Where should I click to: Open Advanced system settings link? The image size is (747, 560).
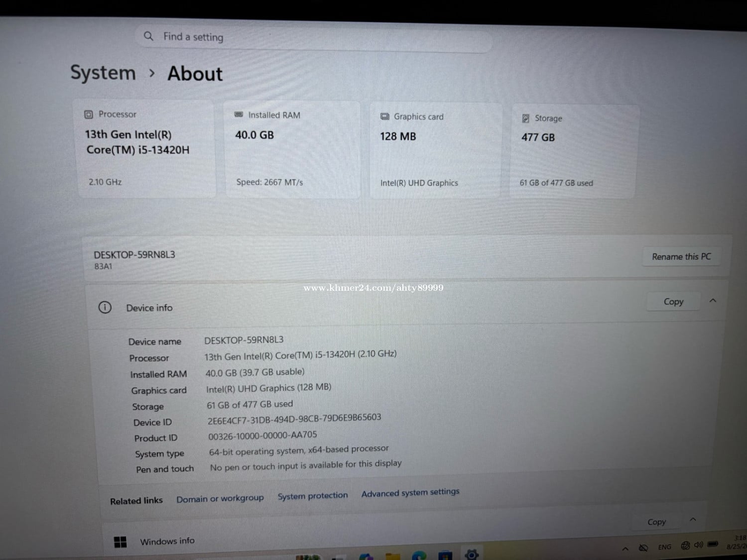pos(410,492)
